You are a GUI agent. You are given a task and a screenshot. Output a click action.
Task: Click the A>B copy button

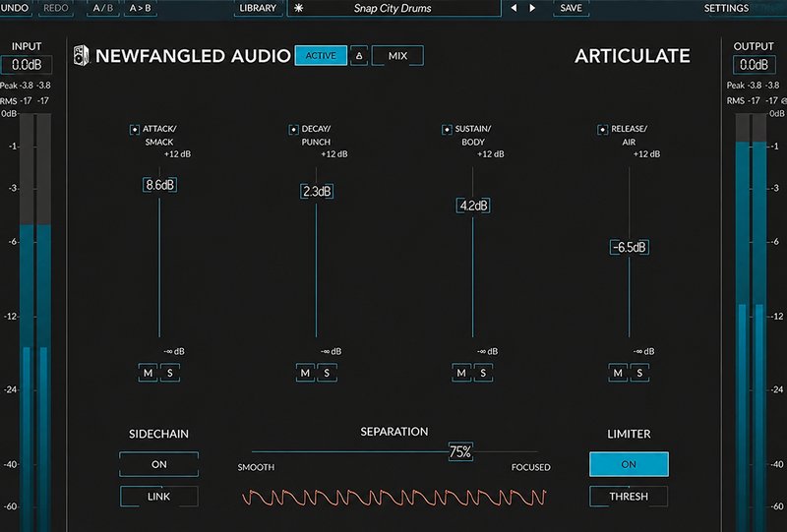[x=140, y=8]
